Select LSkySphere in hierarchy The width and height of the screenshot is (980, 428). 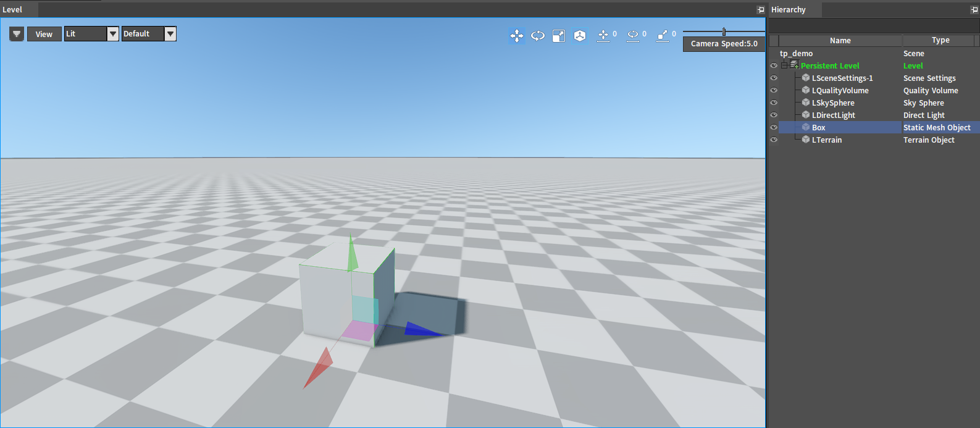833,103
